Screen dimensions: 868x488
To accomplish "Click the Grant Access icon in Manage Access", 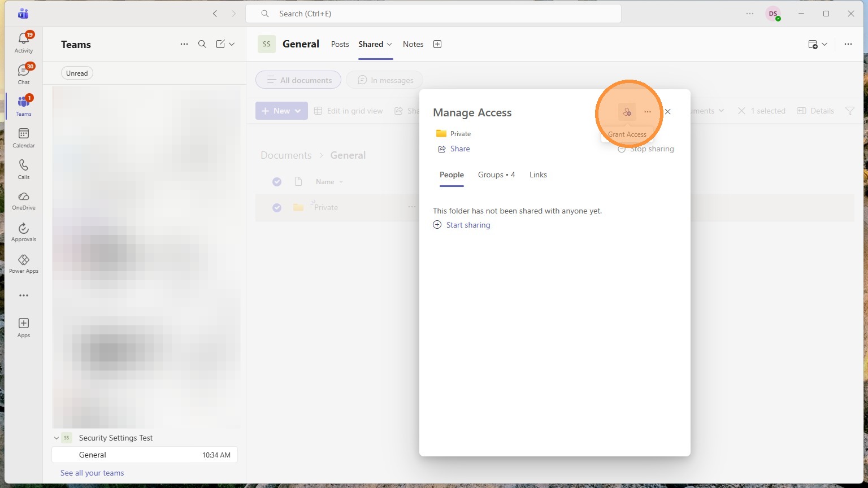I will (627, 112).
